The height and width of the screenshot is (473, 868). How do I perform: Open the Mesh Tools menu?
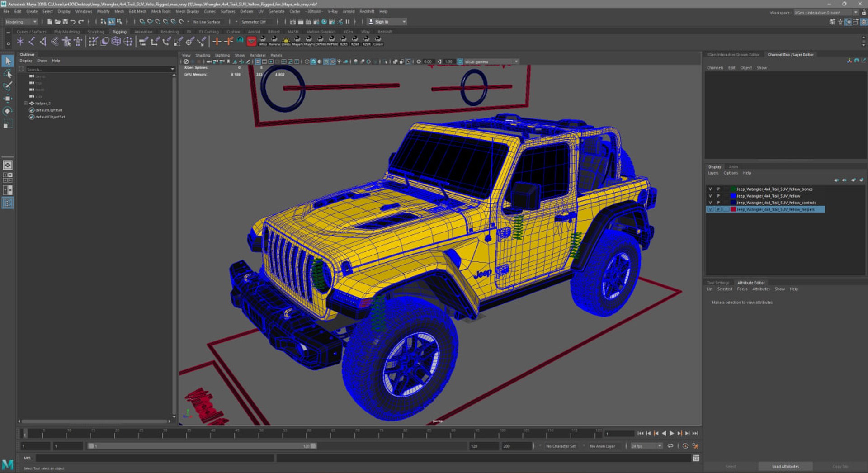(161, 12)
